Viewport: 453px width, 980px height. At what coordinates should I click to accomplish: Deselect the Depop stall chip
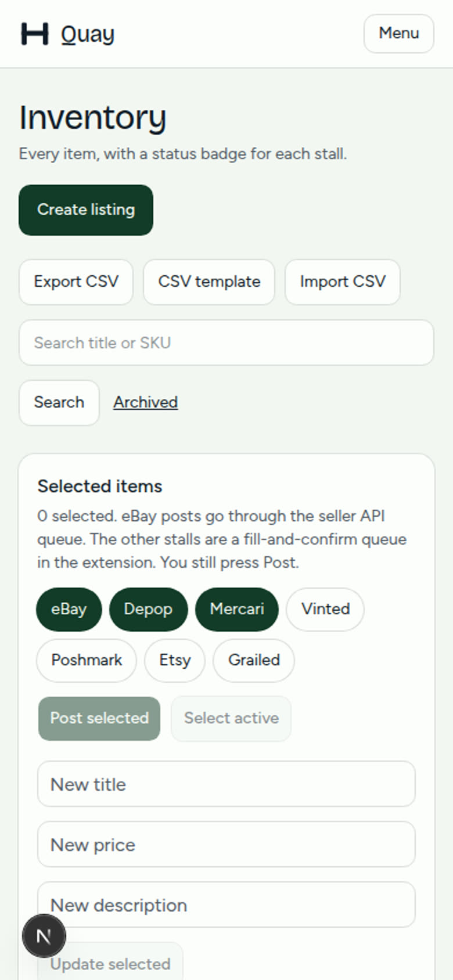[149, 610]
